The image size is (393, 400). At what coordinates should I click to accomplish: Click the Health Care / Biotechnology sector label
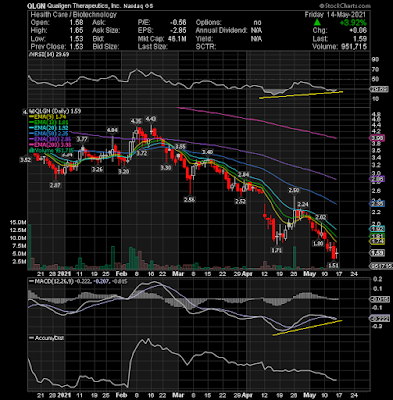pos(74,15)
